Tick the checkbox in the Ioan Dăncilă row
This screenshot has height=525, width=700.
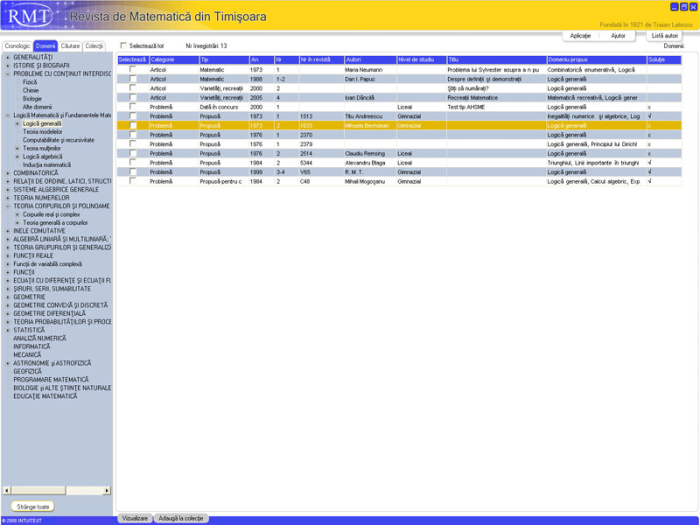click(x=133, y=97)
